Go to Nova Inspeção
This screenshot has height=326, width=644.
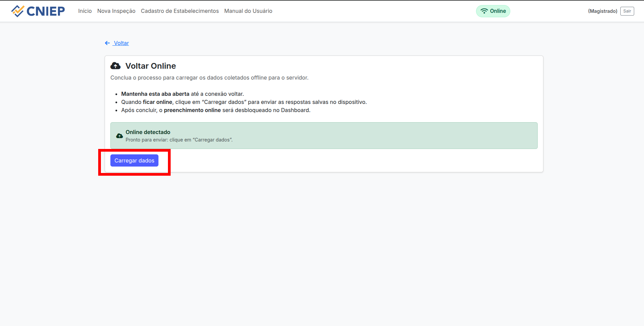pos(116,11)
